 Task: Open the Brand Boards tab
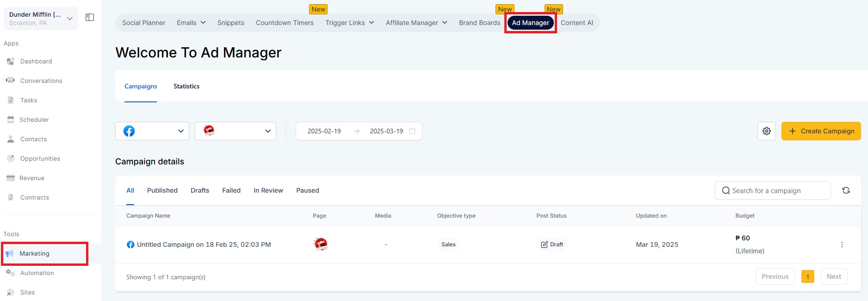click(479, 23)
